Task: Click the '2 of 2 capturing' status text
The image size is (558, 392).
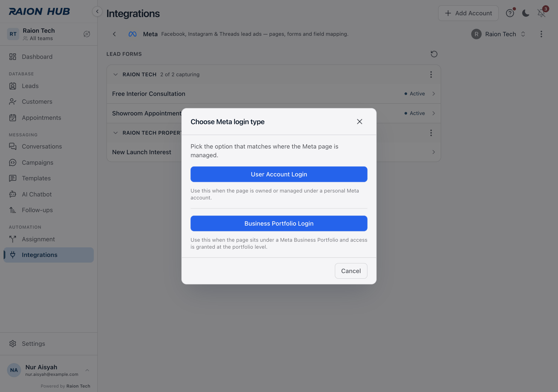Action: [180, 75]
